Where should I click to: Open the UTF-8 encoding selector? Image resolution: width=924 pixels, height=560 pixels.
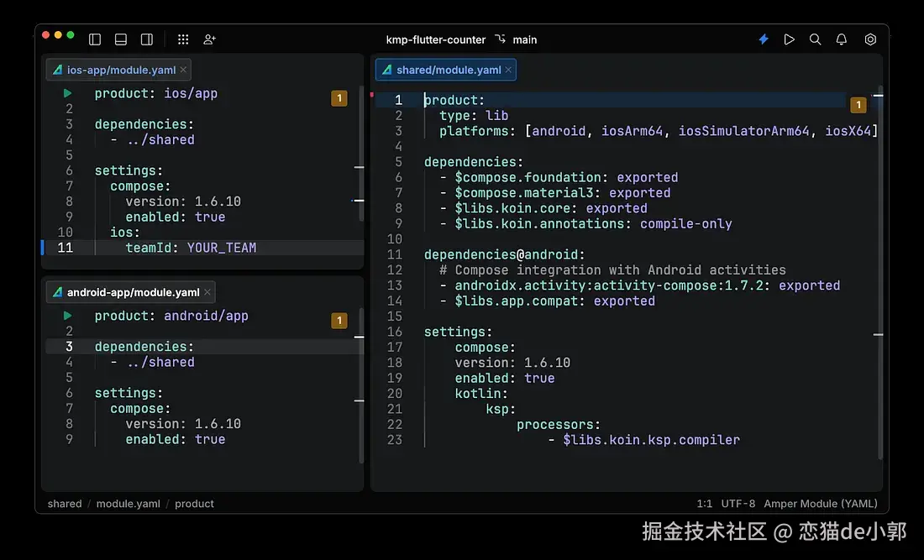pyautogui.click(x=738, y=504)
